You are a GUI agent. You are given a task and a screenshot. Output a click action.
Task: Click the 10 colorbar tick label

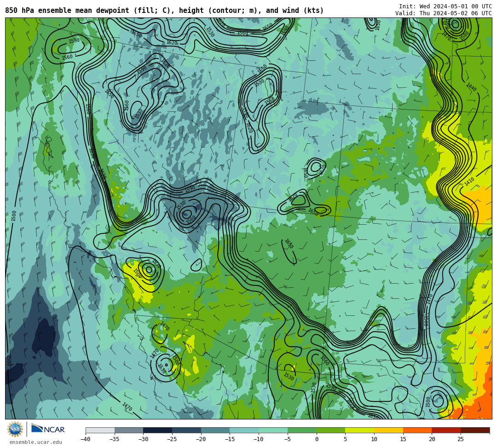point(374,439)
